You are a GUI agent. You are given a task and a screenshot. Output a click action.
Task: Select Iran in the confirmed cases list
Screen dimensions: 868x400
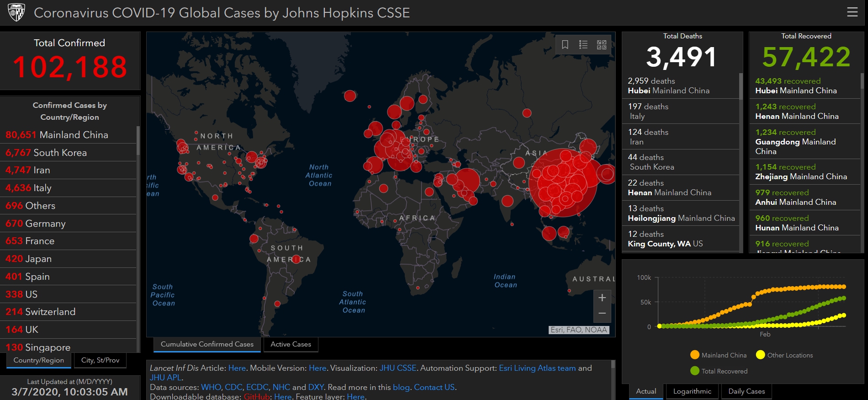69,170
